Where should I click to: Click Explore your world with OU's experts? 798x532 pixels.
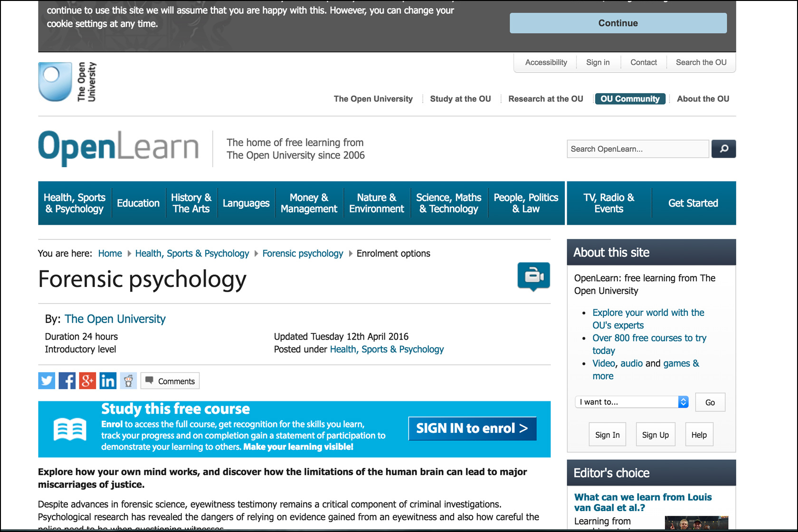pyautogui.click(x=648, y=319)
